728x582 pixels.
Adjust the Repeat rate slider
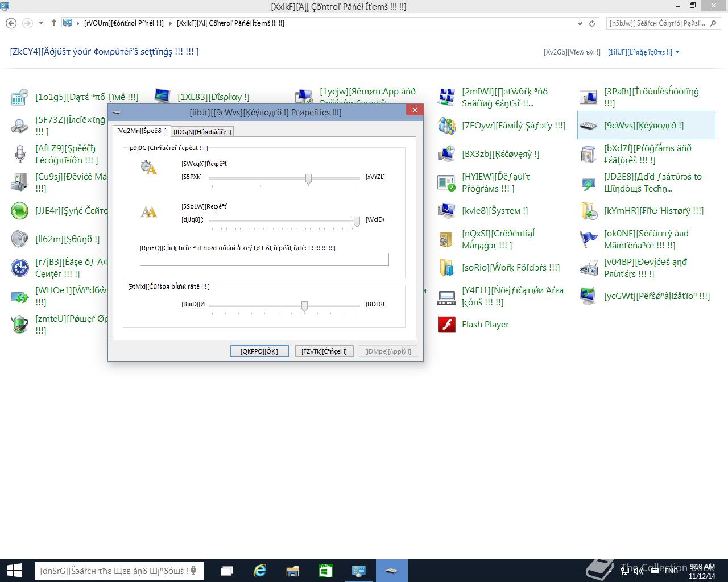coord(357,222)
